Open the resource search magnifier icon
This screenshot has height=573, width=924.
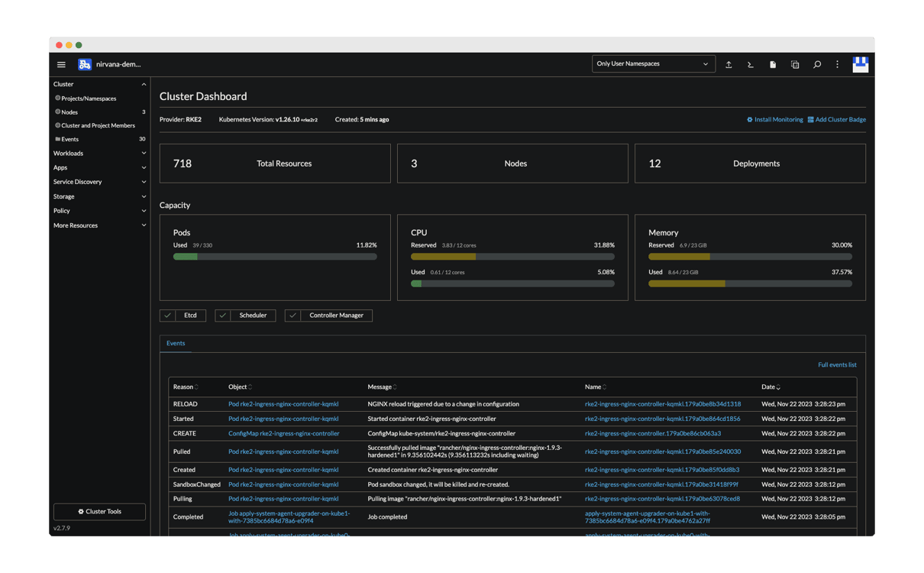817,65
